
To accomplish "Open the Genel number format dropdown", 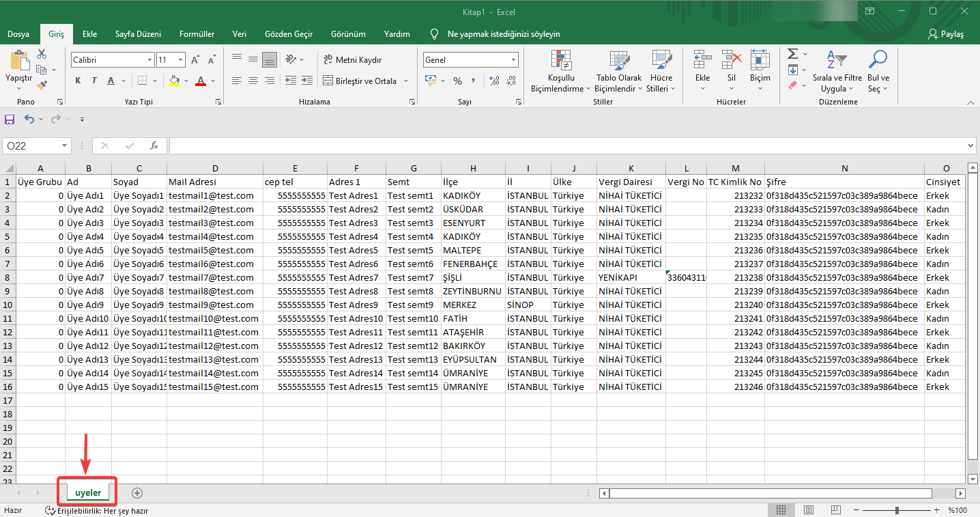I will [x=514, y=60].
